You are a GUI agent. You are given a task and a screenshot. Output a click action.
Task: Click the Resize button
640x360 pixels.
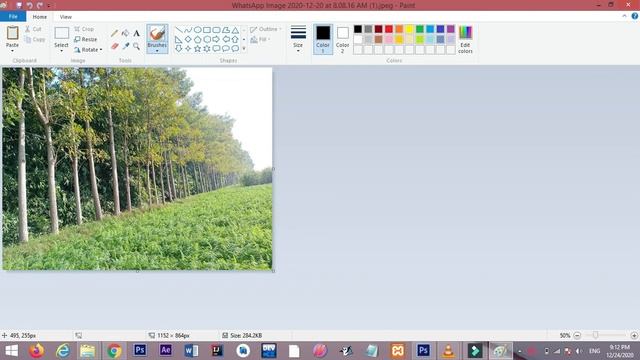click(86, 40)
